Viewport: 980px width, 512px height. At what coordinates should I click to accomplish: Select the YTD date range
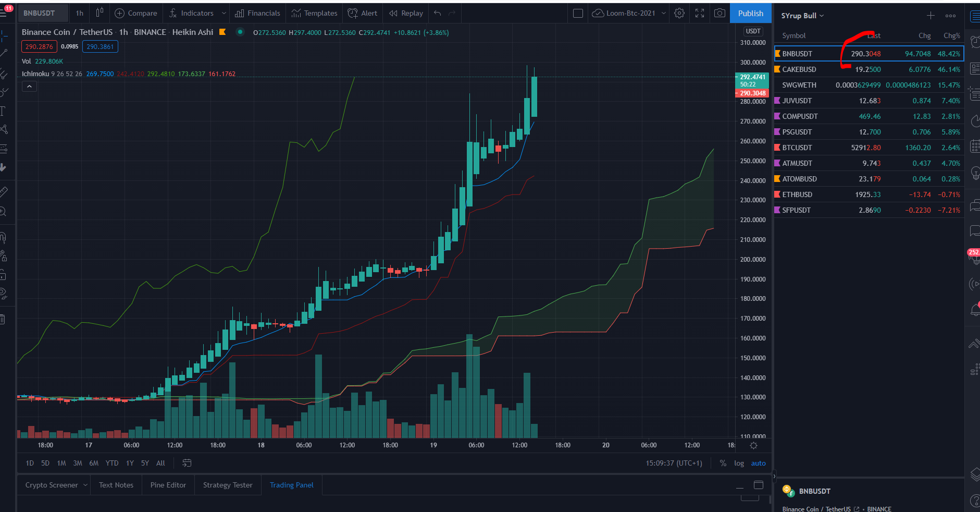click(x=112, y=463)
